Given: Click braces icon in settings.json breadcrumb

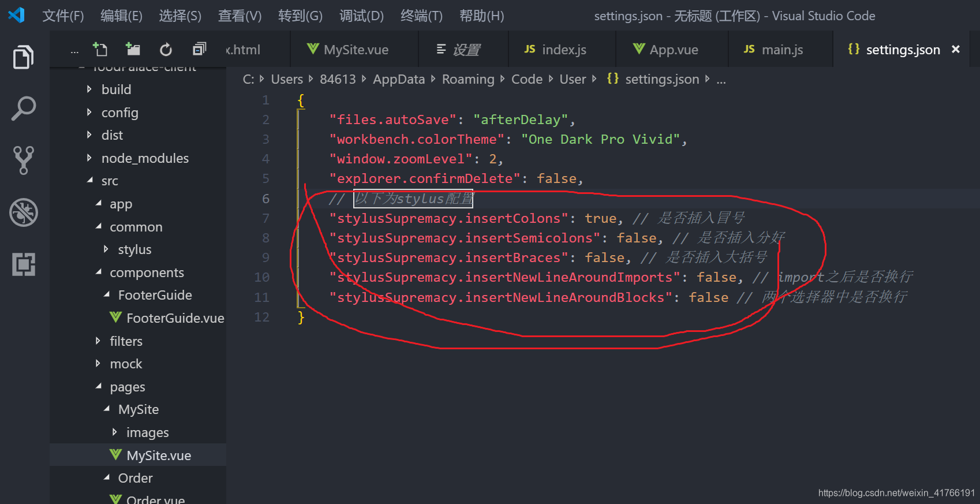Looking at the screenshot, I should pos(613,78).
